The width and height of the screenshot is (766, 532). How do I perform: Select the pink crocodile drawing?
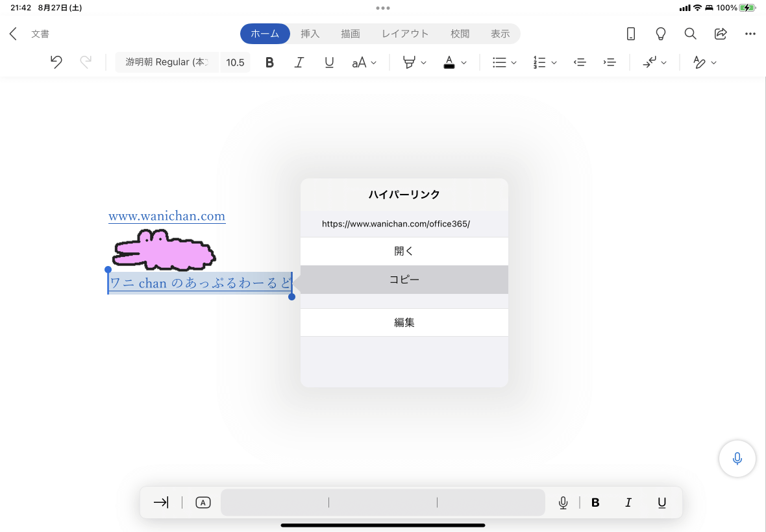pos(164,250)
